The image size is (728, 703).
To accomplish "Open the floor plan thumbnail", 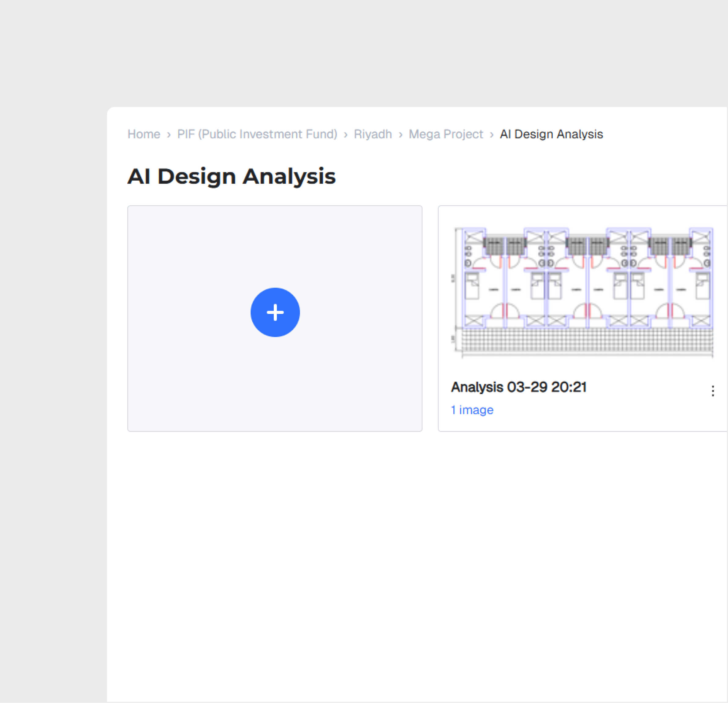I will point(583,291).
